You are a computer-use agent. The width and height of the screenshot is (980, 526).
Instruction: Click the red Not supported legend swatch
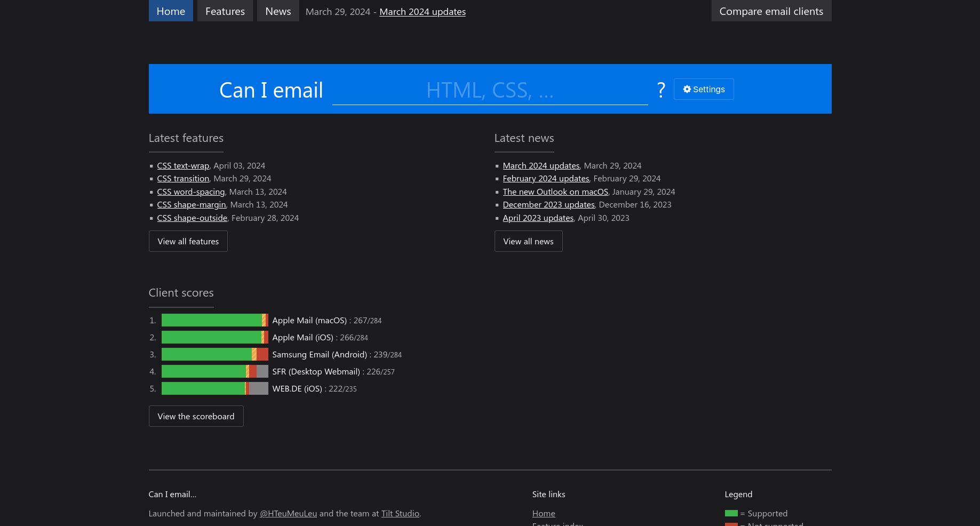click(731, 524)
